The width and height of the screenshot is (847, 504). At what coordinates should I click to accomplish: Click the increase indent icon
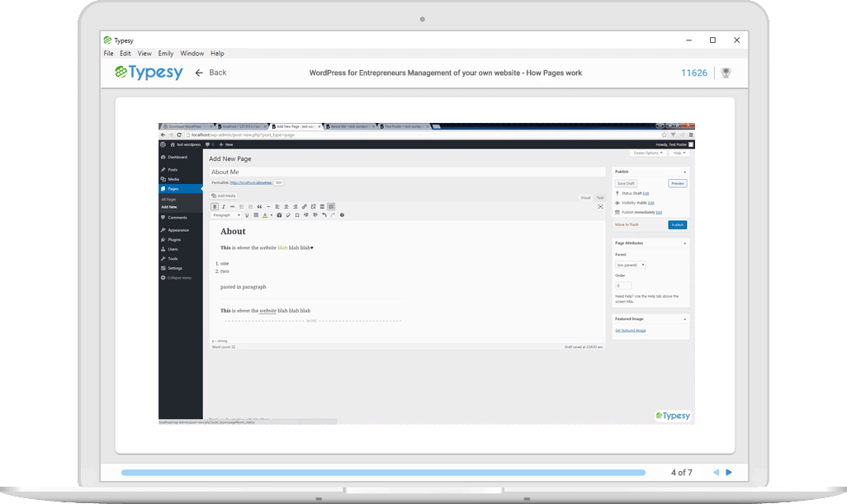click(x=315, y=215)
